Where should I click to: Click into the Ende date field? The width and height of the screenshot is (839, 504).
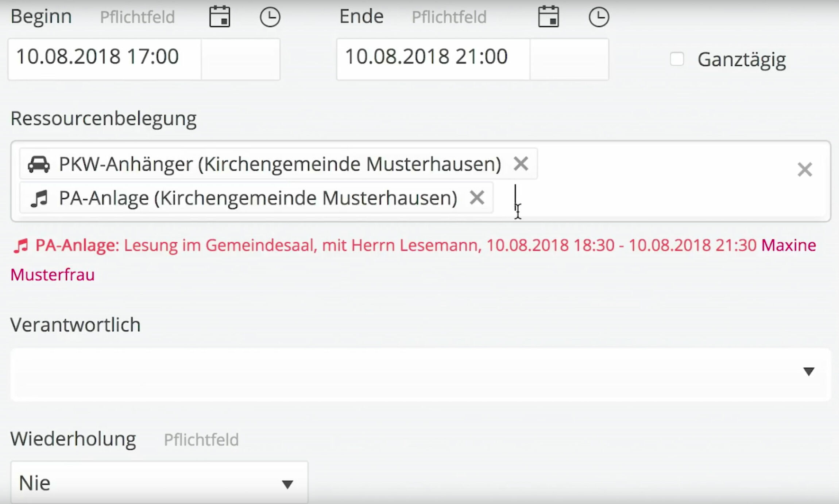tap(433, 59)
